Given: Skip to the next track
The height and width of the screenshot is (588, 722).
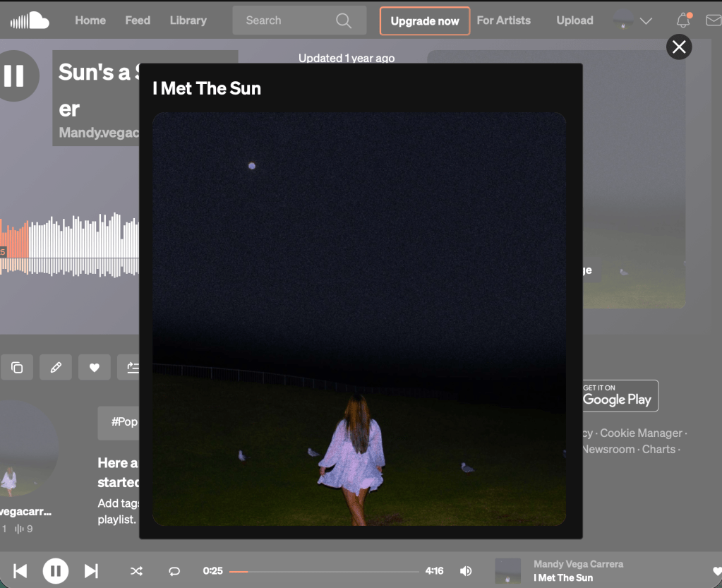Looking at the screenshot, I should (x=91, y=570).
